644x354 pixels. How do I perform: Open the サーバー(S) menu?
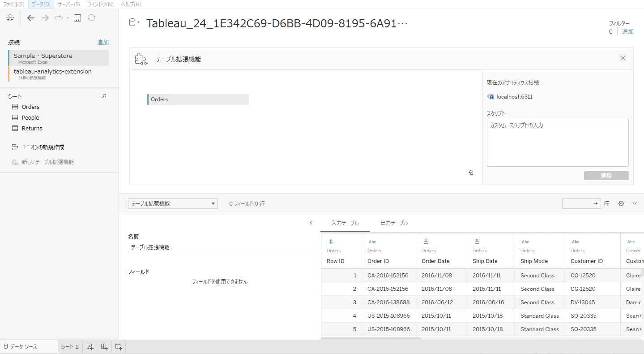[69, 4]
